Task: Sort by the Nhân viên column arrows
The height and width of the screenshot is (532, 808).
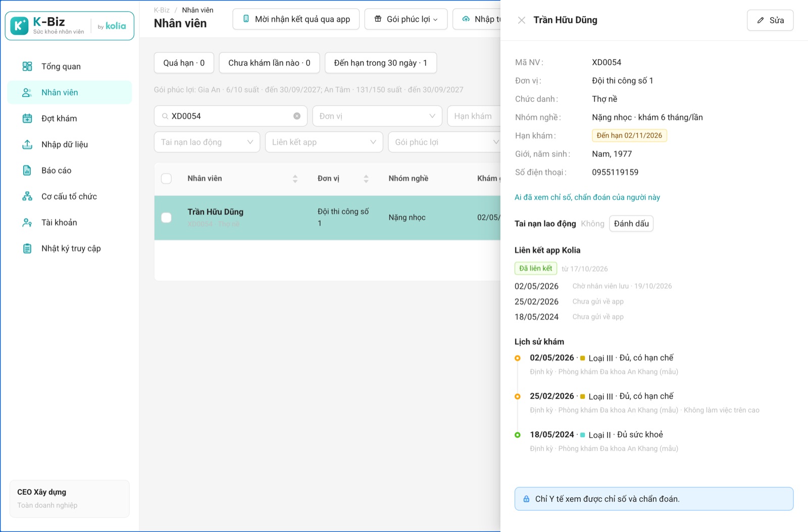Action: click(295, 179)
